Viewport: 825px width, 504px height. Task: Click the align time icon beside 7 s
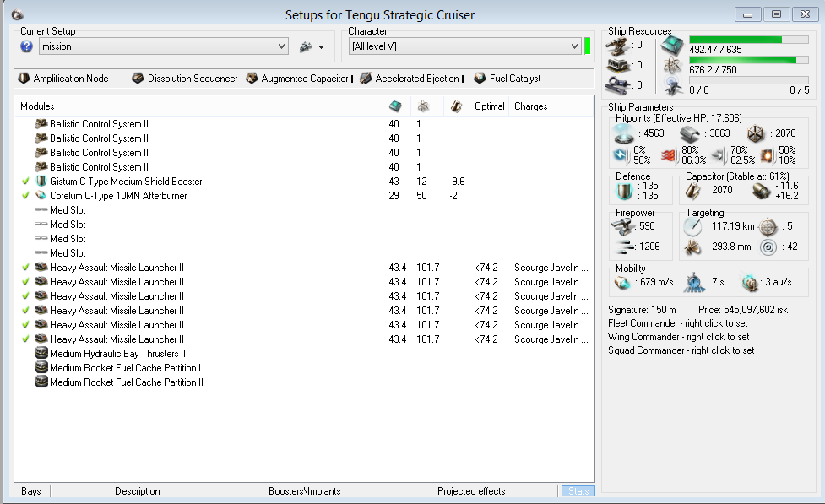[x=694, y=283]
